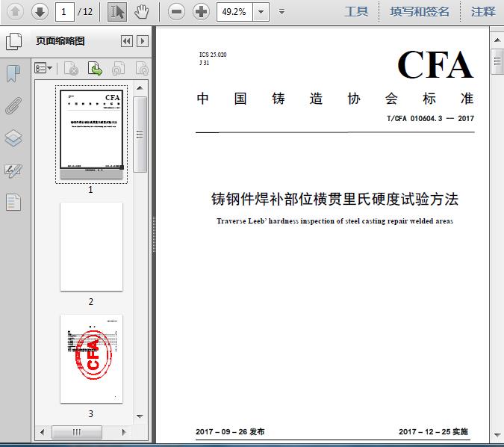Select blank page 2 thumbnail
The width and height of the screenshot is (504, 447).
pyautogui.click(x=91, y=247)
